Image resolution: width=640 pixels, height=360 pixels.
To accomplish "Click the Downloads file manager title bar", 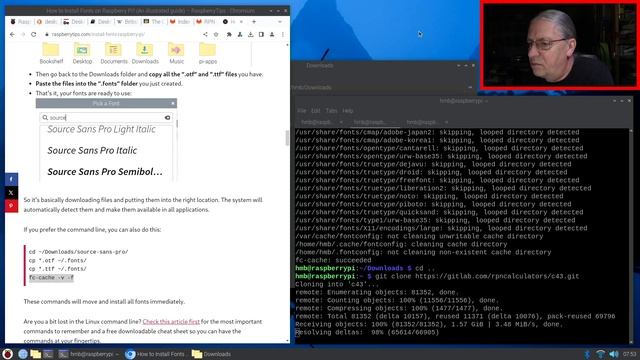I will pos(384,65).
